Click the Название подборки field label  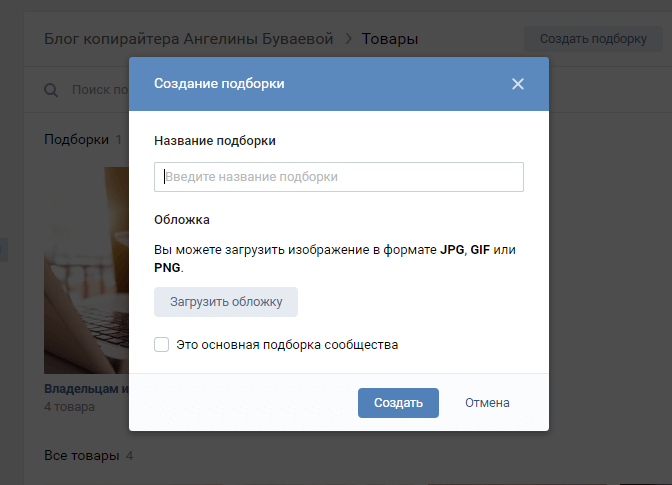(214, 141)
